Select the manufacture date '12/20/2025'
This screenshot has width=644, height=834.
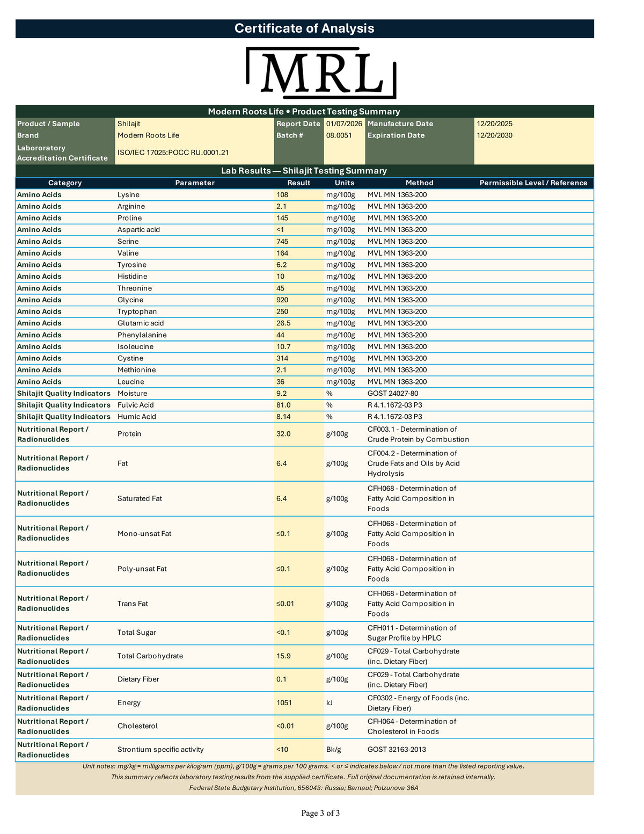pyautogui.click(x=494, y=124)
